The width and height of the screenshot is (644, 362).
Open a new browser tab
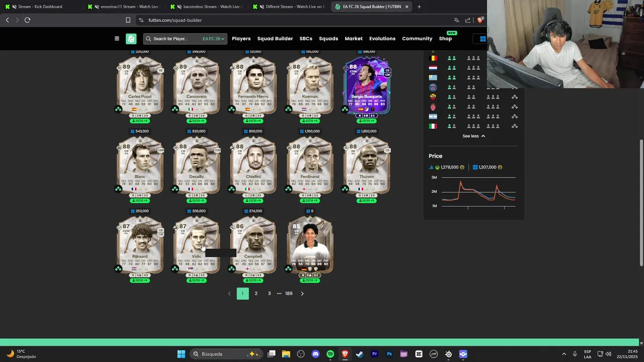419,7
